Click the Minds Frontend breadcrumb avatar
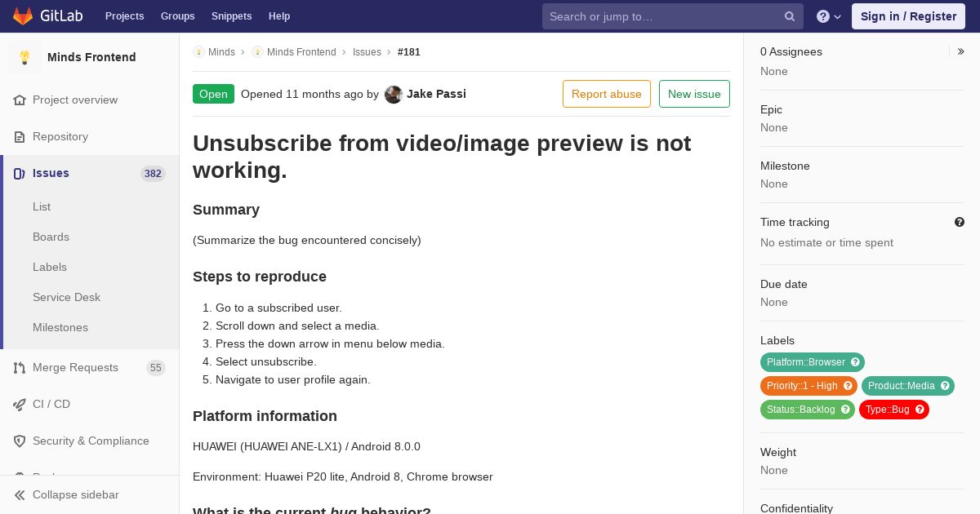980x514 pixels. point(257,52)
